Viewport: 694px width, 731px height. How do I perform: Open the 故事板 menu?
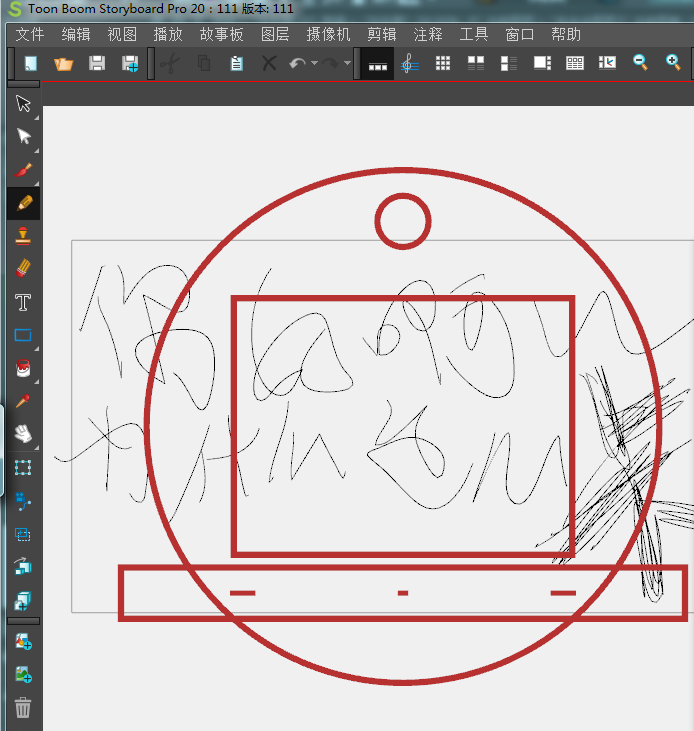pos(221,34)
